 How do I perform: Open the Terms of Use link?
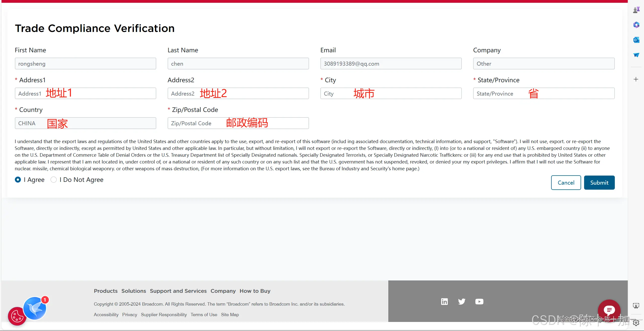(x=204, y=315)
